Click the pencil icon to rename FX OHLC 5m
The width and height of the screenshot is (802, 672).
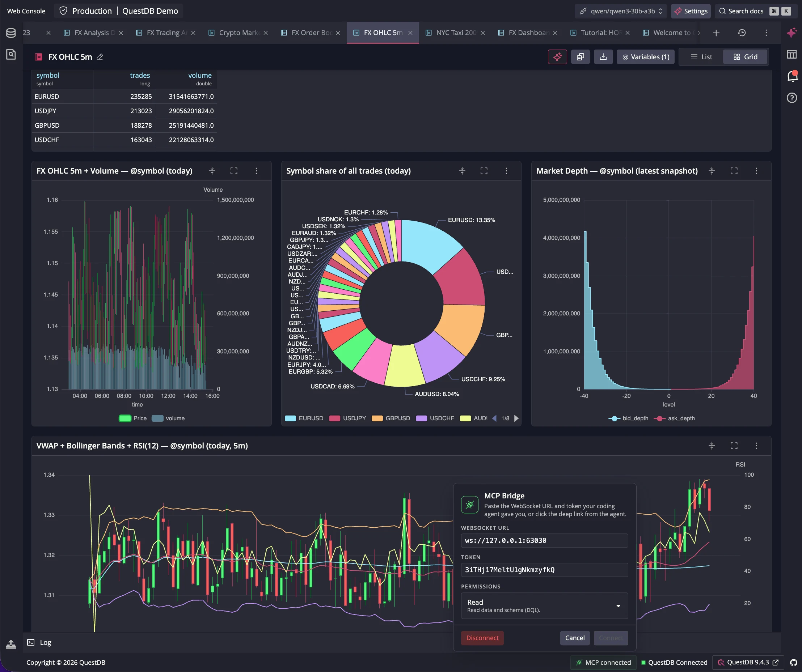coord(100,57)
